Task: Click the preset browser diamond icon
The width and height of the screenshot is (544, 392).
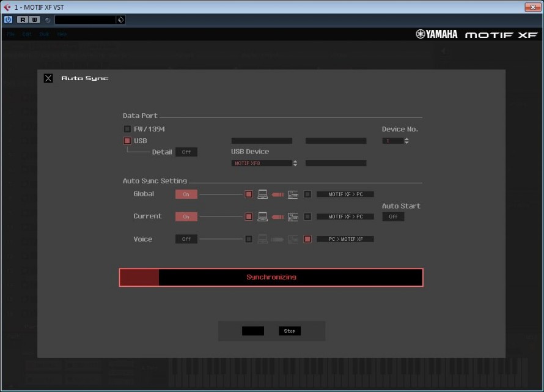Action: [x=120, y=20]
